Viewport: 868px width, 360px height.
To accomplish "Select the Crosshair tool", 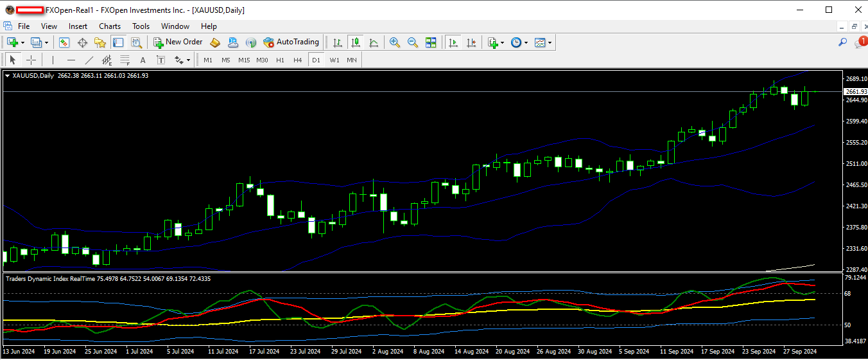I will point(31,60).
